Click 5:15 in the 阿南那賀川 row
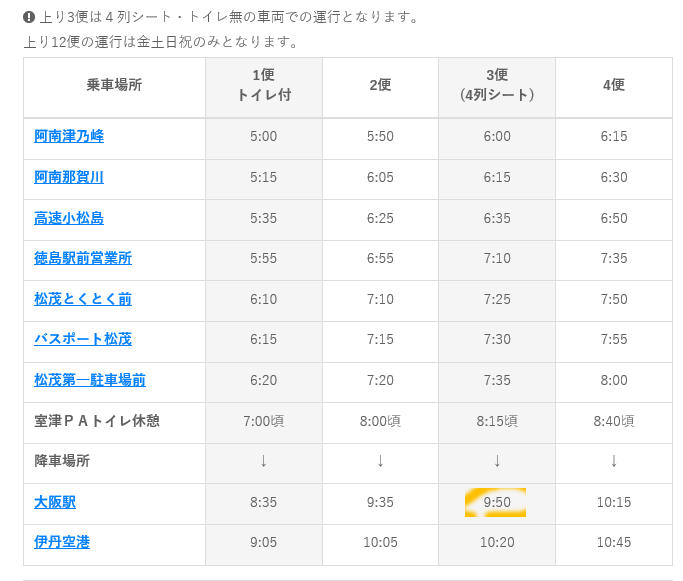The width and height of the screenshot is (683, 581). coord(264,177)
